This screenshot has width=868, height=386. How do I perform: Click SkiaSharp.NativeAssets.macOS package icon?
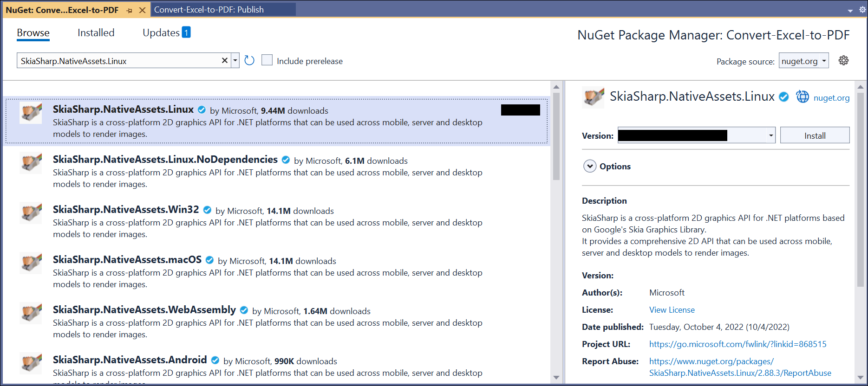point(31,263)
